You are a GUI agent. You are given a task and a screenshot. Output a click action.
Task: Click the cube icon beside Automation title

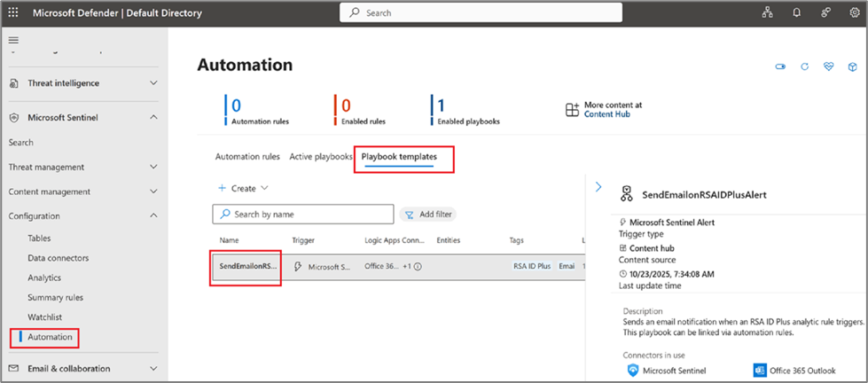pyautogui.click(x=853, y=66)
